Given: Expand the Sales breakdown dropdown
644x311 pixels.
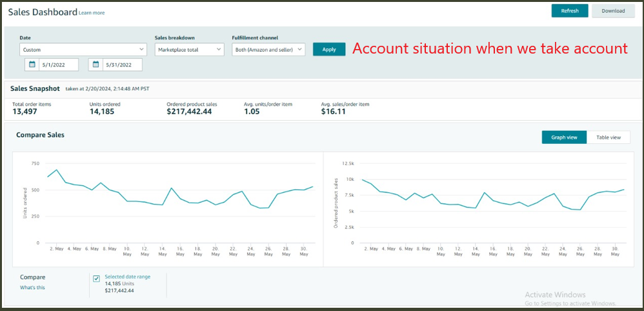Looking at the screenshot, I should point(189,50).
